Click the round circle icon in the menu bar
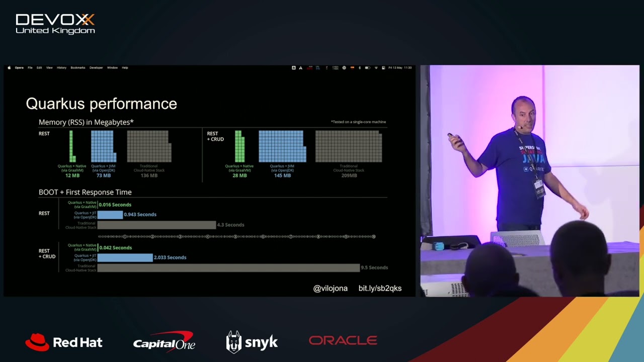The width and height of the screenshot is (644, 362). tap(344, 68)
